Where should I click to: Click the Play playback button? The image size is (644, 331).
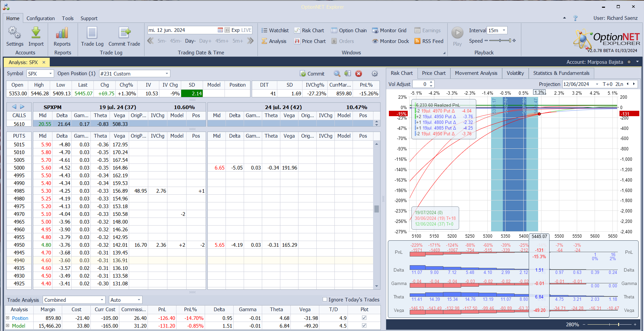457,36
